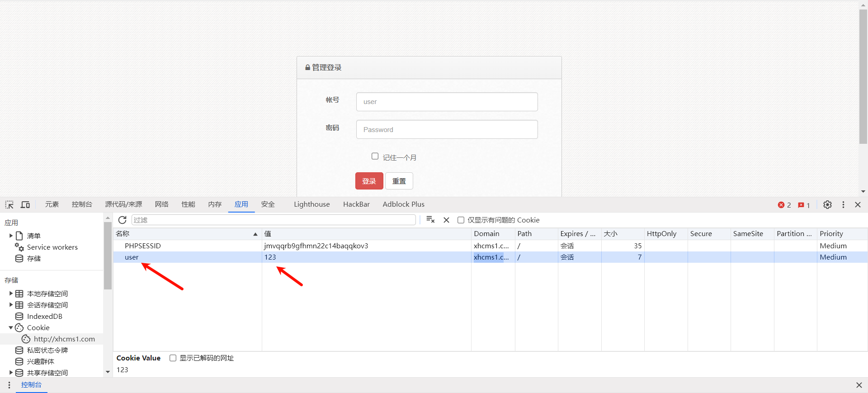Collapse the Cookie tree node

[x=11, y=327]
